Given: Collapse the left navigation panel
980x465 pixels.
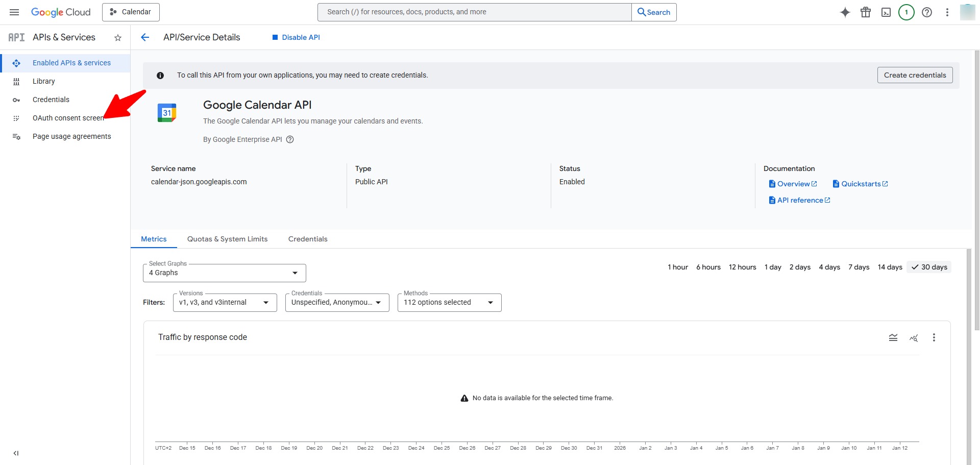Looking at the screenshot, I should coord(16,453).
